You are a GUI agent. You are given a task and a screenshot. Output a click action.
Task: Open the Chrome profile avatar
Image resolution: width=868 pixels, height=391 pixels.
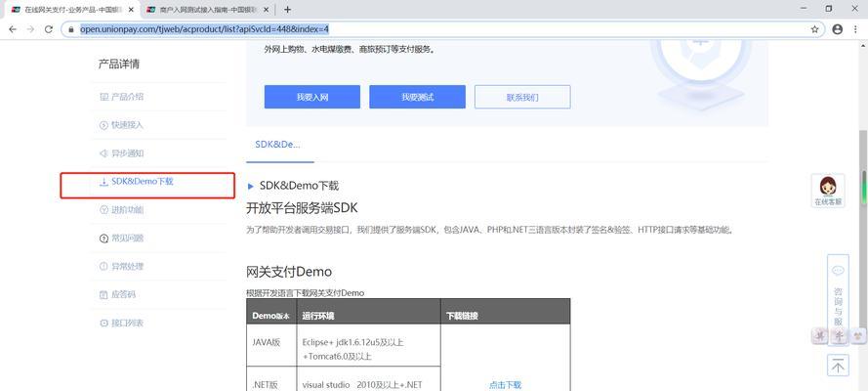coord(837,29)
